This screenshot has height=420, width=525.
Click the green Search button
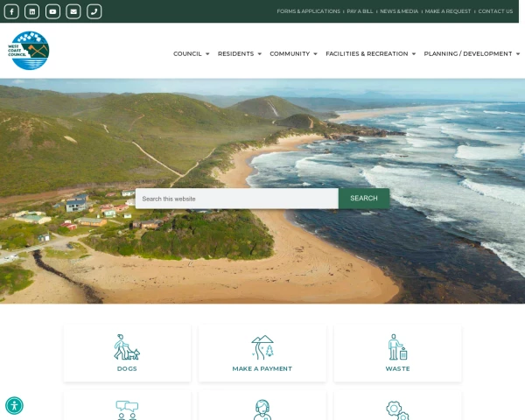point(364,199)
